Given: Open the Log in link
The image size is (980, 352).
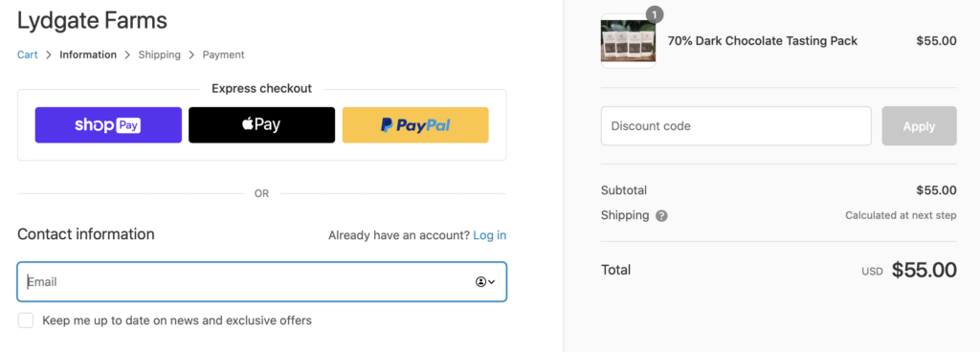Looking at the screenshot, I should (x=490, y=235).
